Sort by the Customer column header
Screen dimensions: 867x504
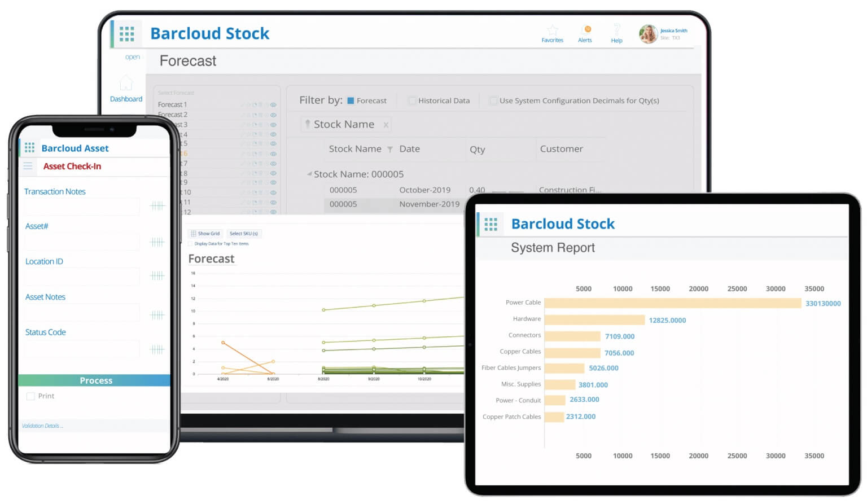pos(562,149)
